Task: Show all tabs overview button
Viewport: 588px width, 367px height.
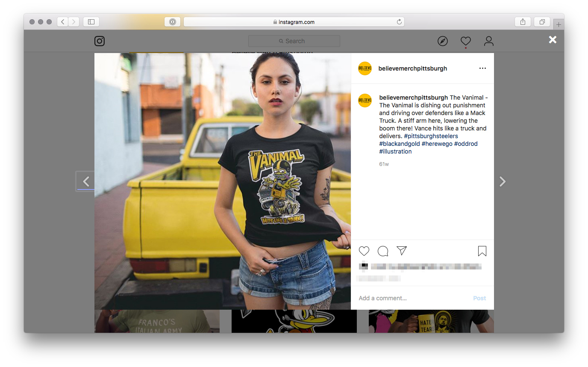Action: pyautogui.click(x=542, y=22)
